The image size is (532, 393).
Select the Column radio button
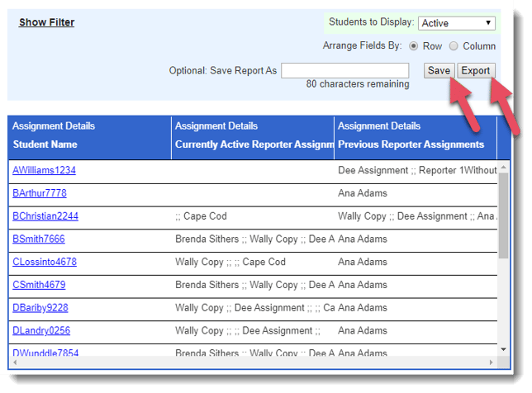[x=454, y=46]
